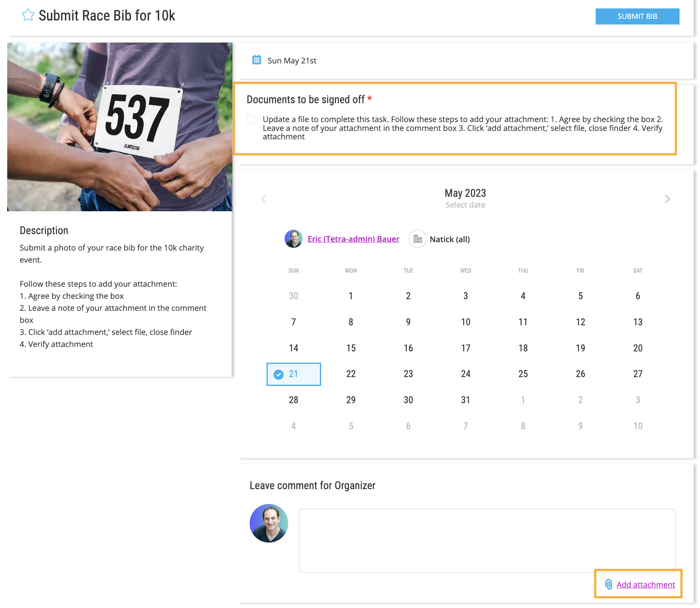Star the Submit Race Bib task
The image size is (700, 608).
pyautogui.click(x=28, y=15)
